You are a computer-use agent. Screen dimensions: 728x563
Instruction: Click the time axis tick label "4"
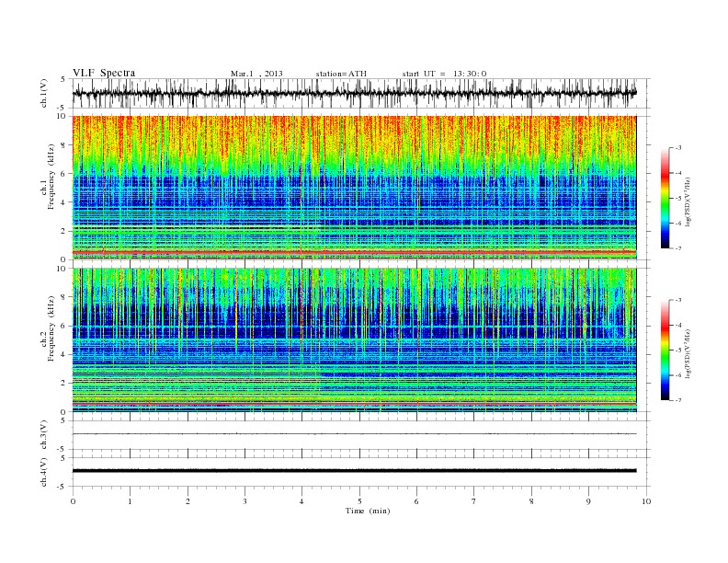click(301, 501)
